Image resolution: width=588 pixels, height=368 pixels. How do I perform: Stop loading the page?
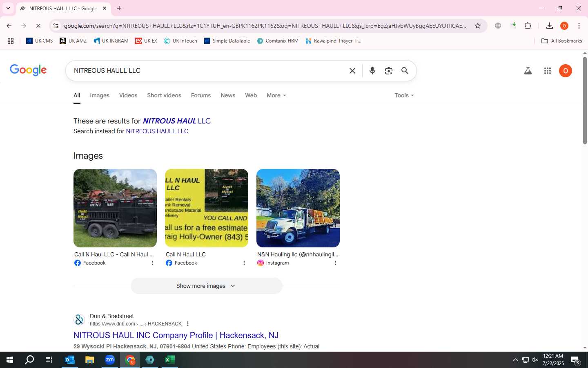click(38, 26)
